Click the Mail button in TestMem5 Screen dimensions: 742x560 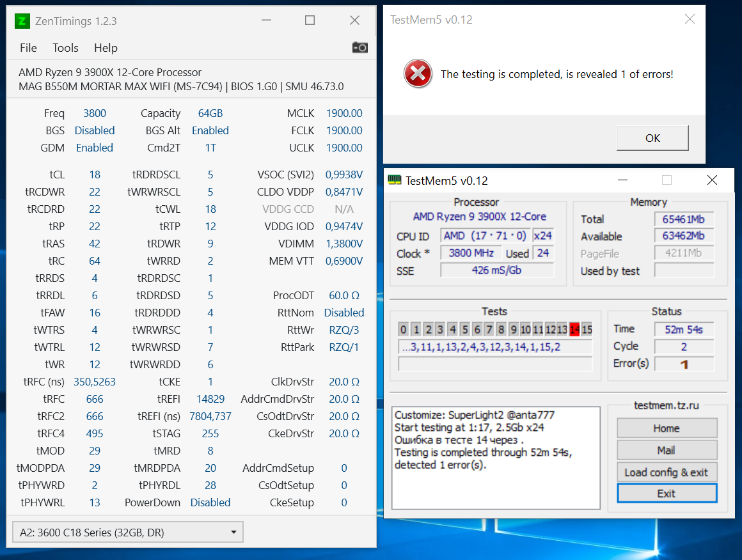[x=667, y=450]
